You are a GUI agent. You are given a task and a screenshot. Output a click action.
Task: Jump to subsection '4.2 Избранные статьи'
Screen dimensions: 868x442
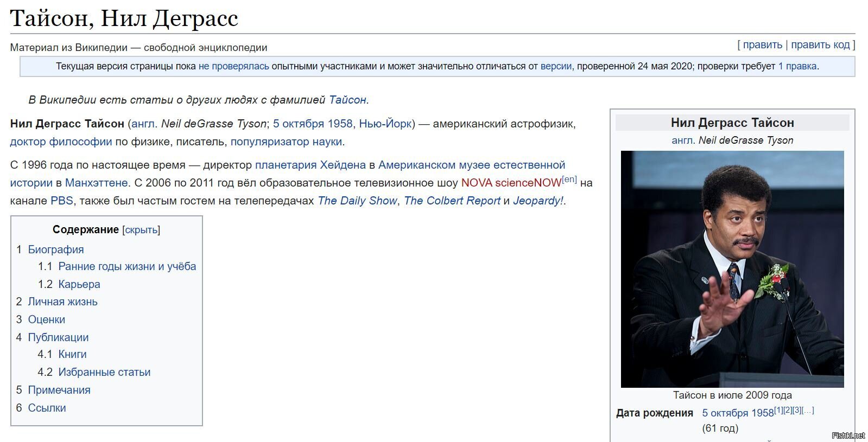(94, 372)
